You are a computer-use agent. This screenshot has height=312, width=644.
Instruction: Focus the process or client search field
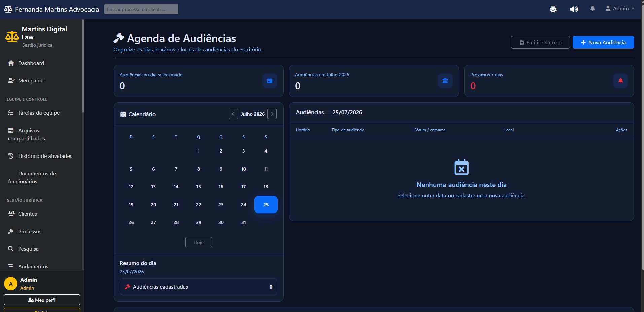141,9
